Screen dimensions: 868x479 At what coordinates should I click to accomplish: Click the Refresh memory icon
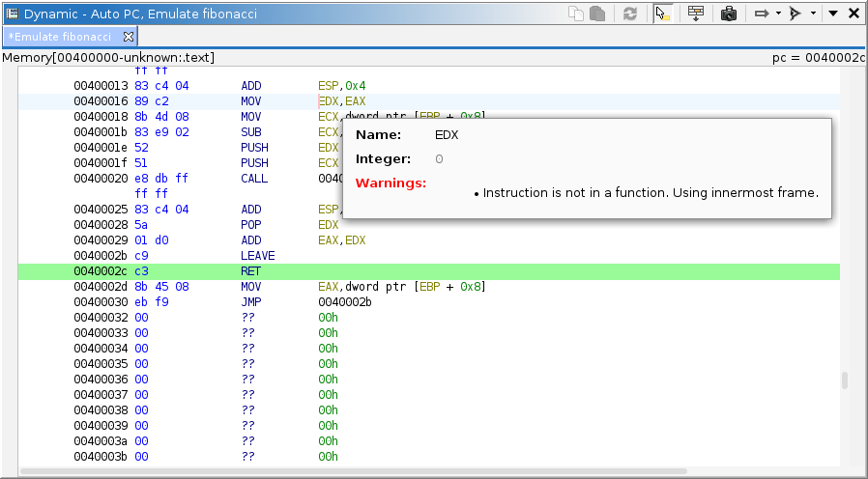click(630, 14)
